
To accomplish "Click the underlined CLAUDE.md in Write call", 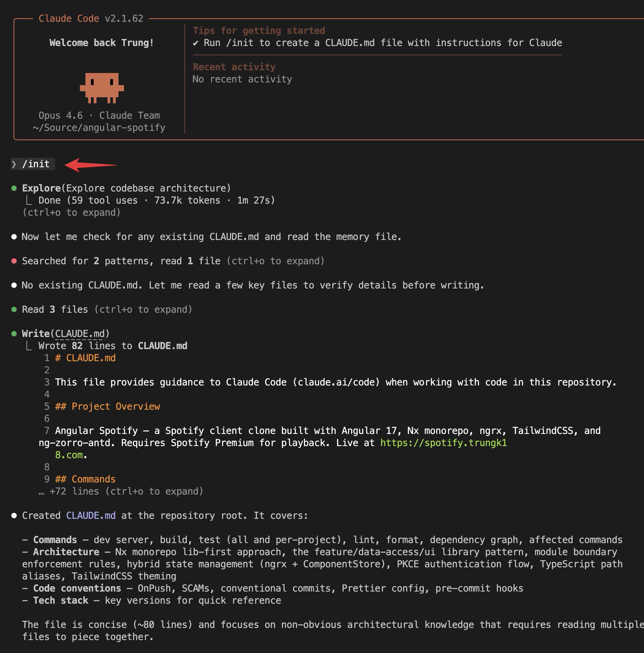I will point(80,334).
